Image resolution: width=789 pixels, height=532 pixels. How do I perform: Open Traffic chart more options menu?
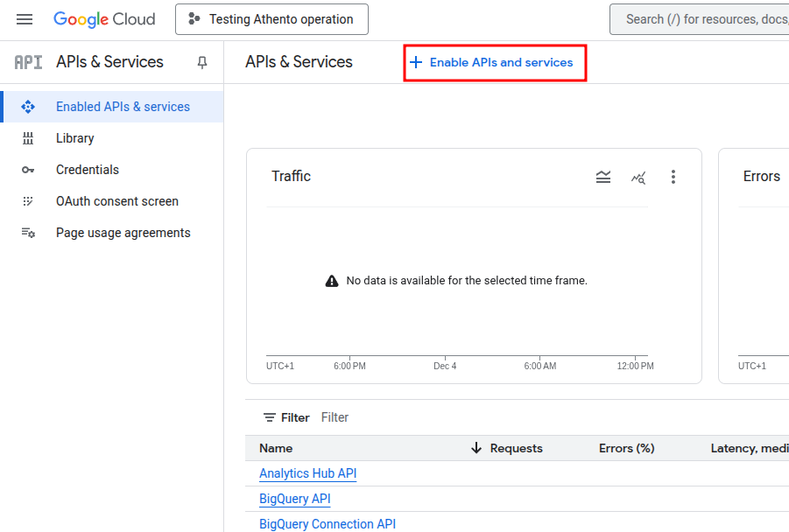(673, 177)
